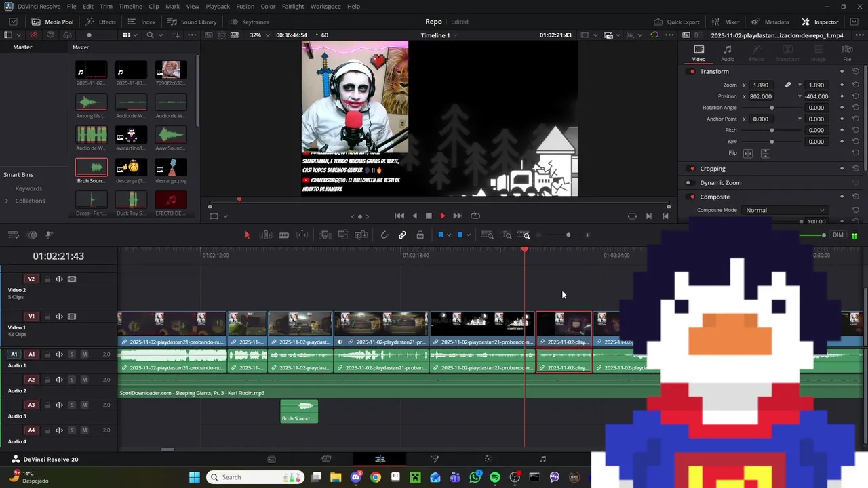Open the marker color dropdown arrow
This screenshot has width=868, height=488.
click(469, 235)
